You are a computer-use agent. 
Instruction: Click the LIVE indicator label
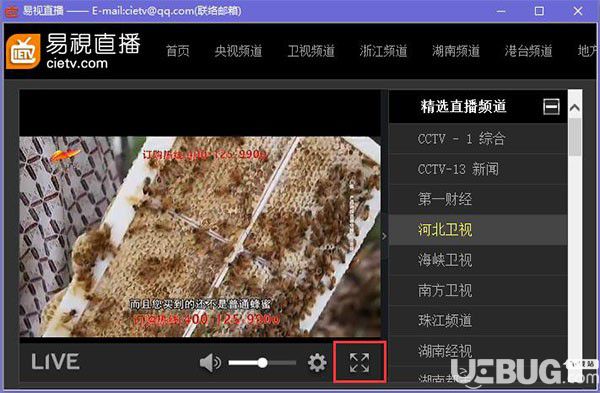55,362
